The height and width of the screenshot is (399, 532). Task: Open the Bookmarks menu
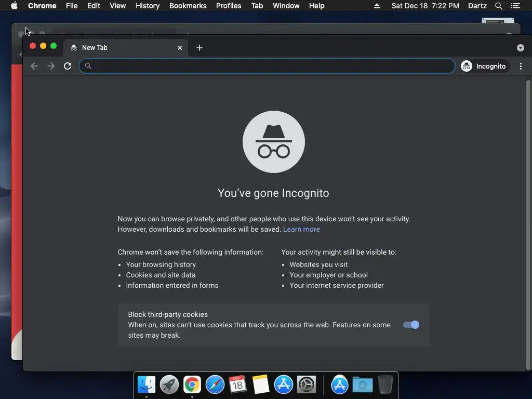click(x=188, y=6)
